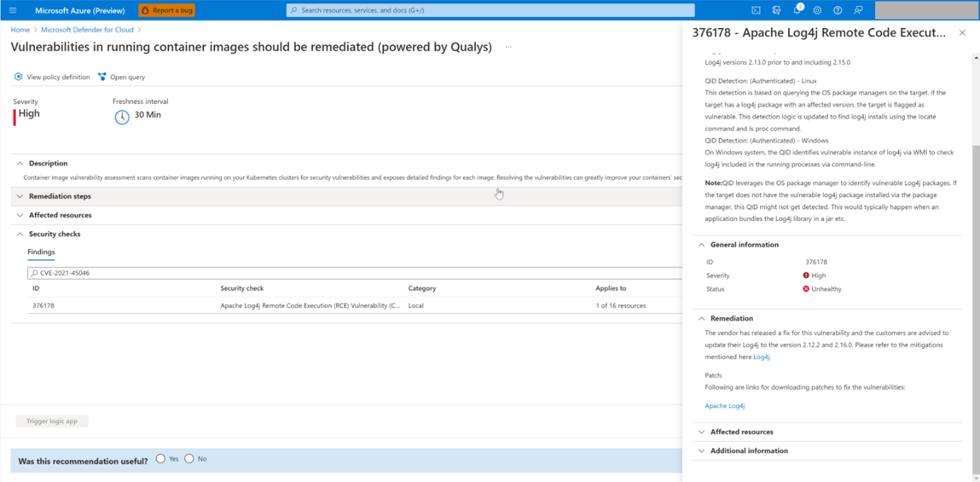Viewport: 980px width, 482px height.
Task: Open the portal settings gear
Action: 818,10
